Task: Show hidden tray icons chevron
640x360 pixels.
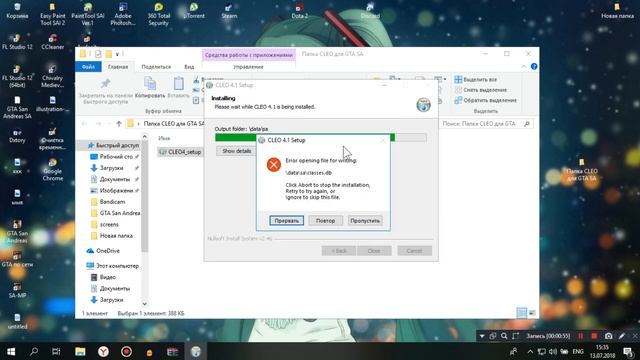Action: [x=530, y=351]
